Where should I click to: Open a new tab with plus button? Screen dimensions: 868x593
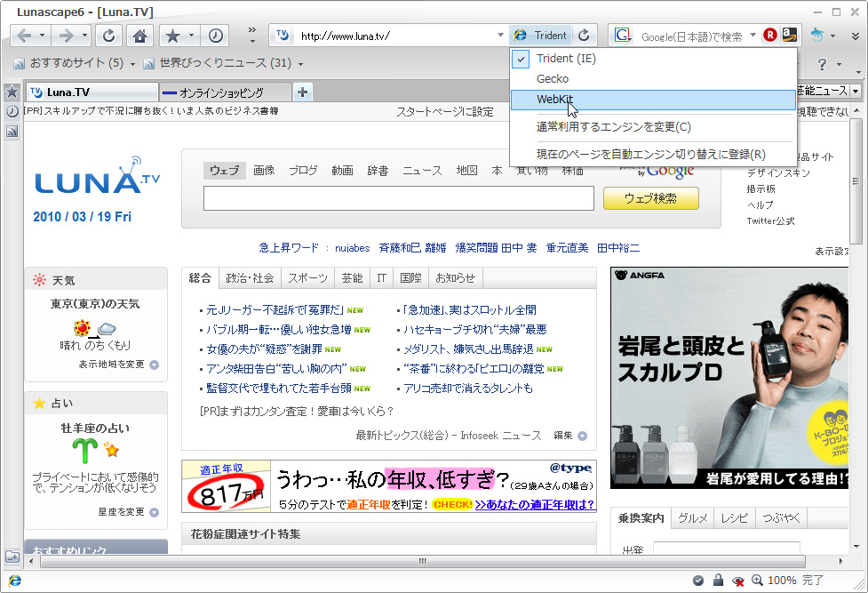[302, 92]
